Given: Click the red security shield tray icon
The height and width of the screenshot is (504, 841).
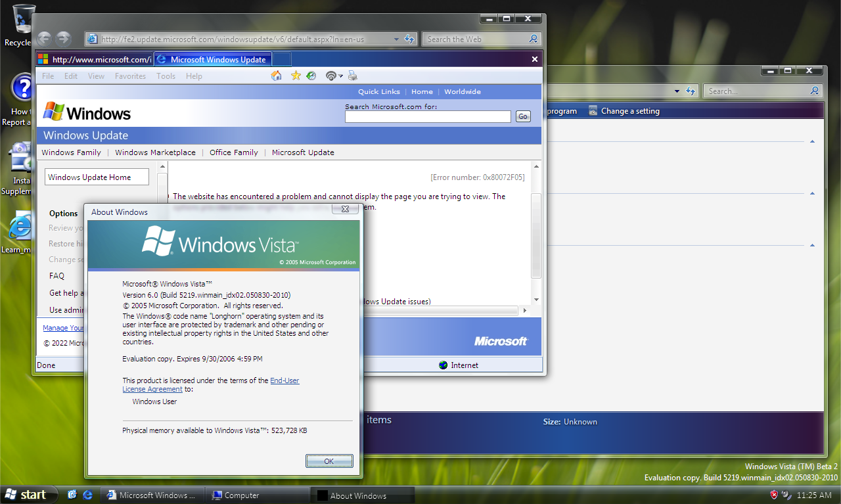Looking at the screenshot, I should (x=774, y=495).
